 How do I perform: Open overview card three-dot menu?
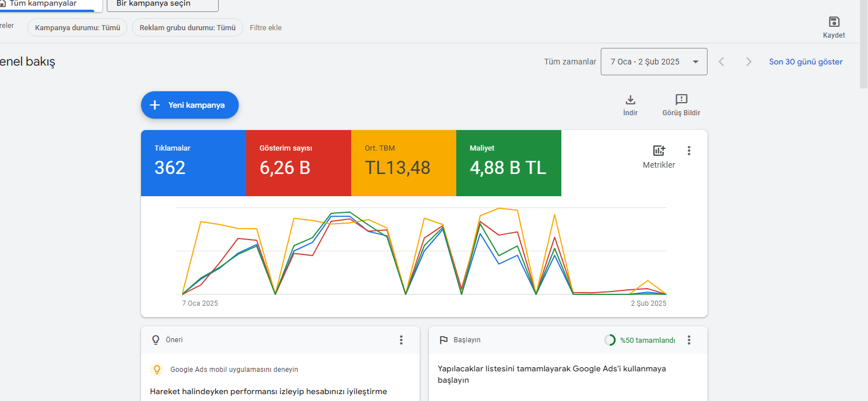tap(689, 151)
